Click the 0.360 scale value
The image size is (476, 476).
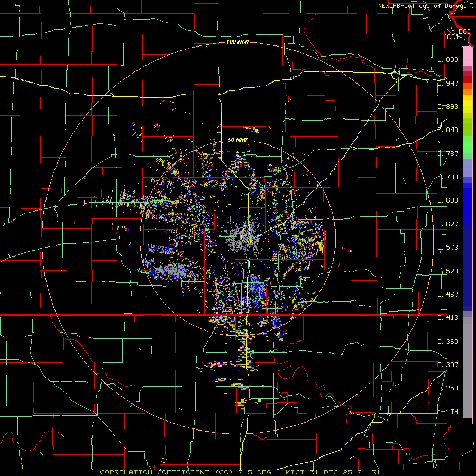(x=448, y=342)
